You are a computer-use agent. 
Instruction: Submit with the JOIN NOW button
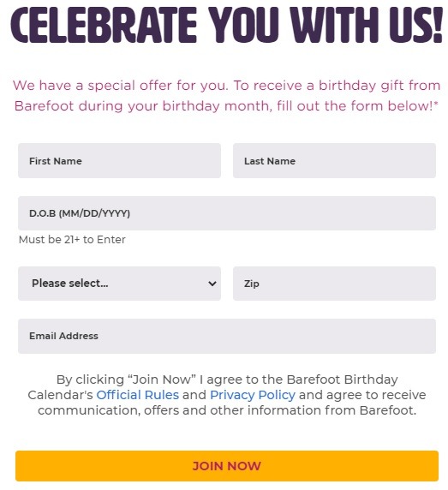[x=227, y=466]
